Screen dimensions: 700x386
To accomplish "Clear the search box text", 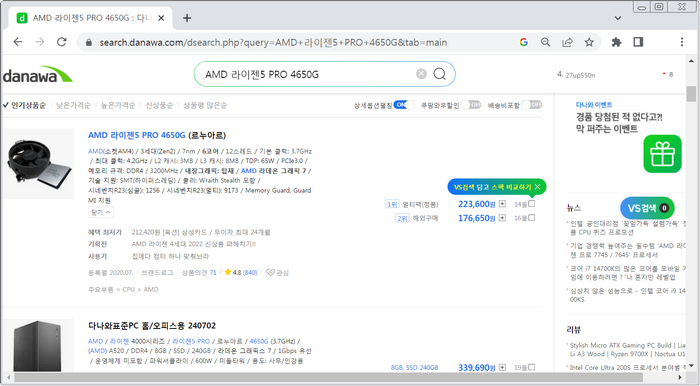I will tap(421, 74).
